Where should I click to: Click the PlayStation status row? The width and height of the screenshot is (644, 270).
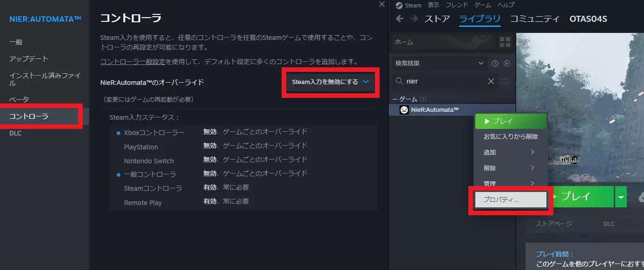(x=243, y=147)
